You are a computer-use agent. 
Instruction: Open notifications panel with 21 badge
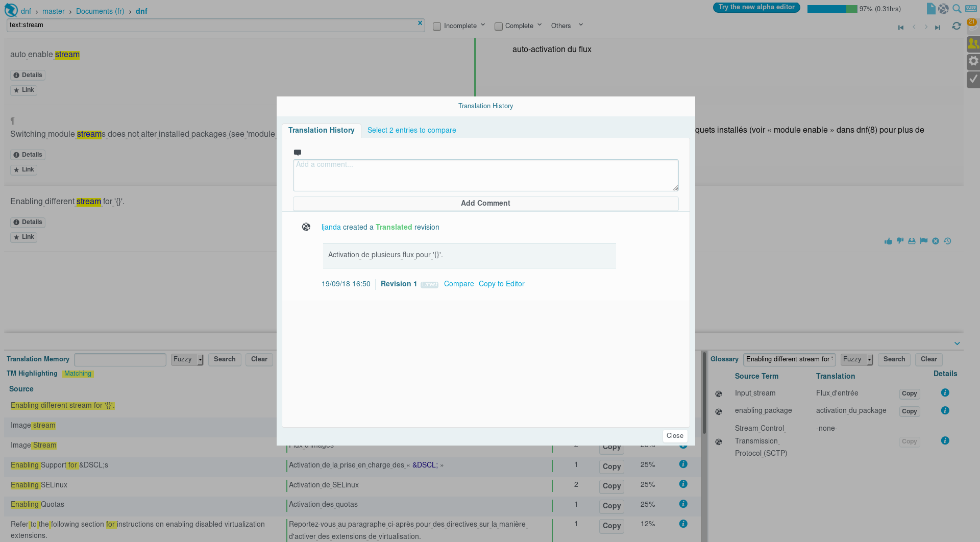973,26
